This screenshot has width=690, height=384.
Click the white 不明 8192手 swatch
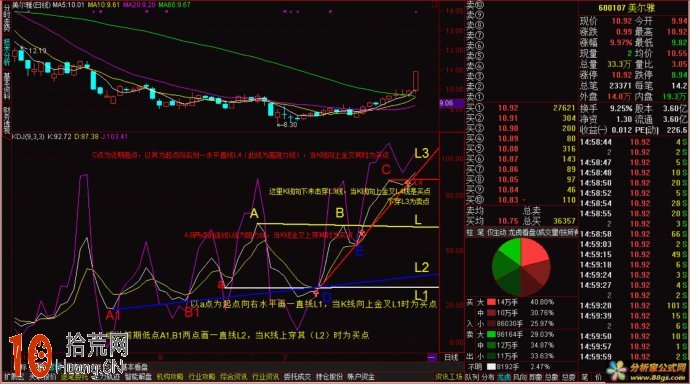pyautogui.click(x=491, y=366)
